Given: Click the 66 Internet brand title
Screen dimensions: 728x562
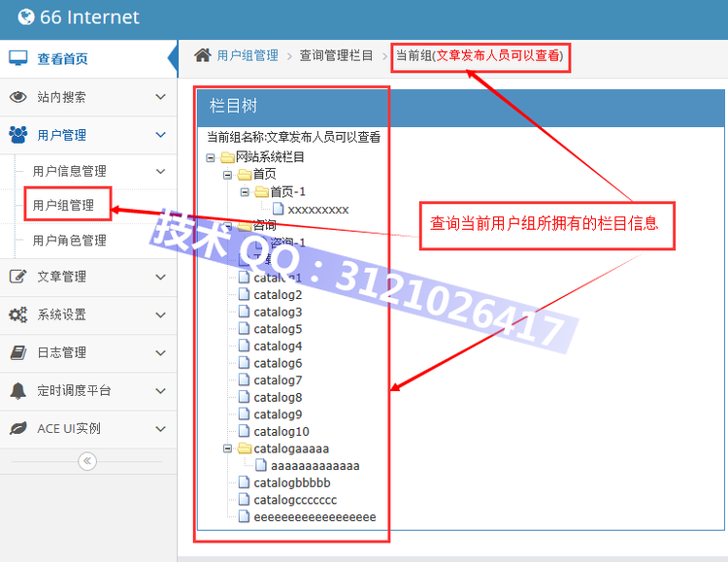Looking at the screenshot, I should (x=89, y=17).
